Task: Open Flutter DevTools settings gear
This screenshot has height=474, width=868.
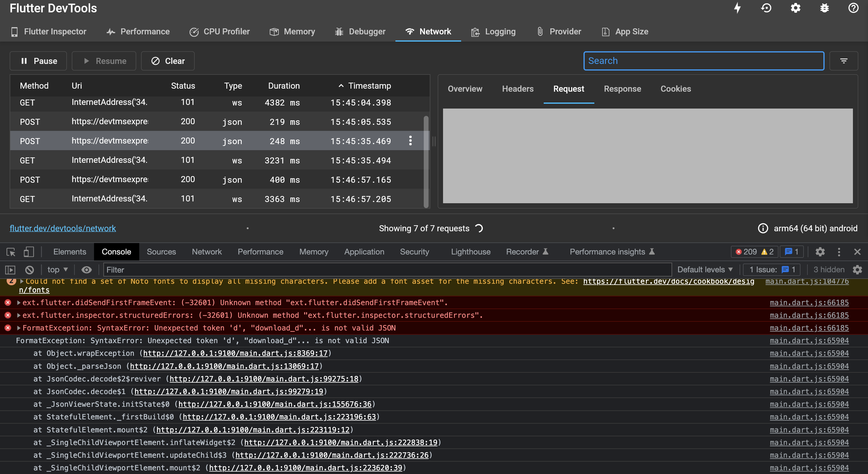Action: point(796,8)
